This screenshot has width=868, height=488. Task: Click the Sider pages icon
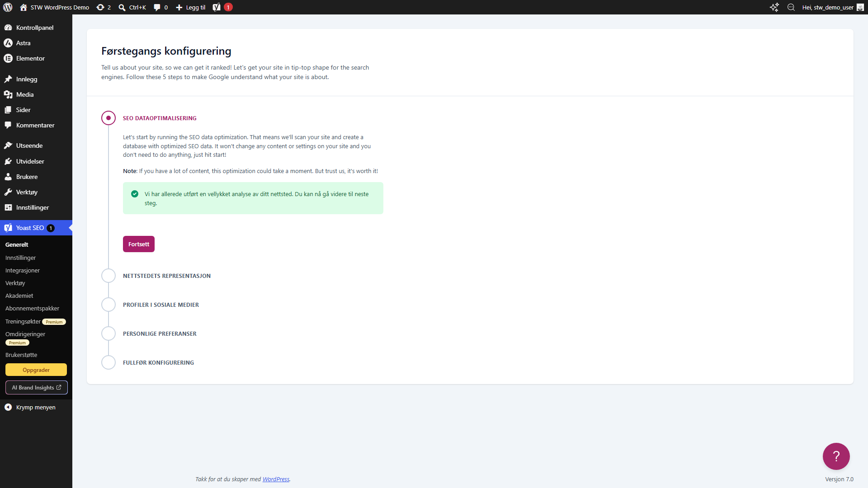8,110
